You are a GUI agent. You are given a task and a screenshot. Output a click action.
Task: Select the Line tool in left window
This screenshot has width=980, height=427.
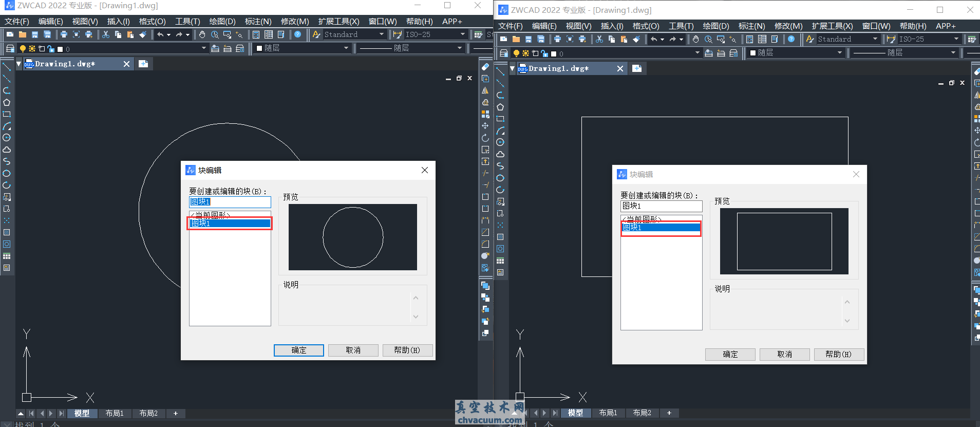7,66
